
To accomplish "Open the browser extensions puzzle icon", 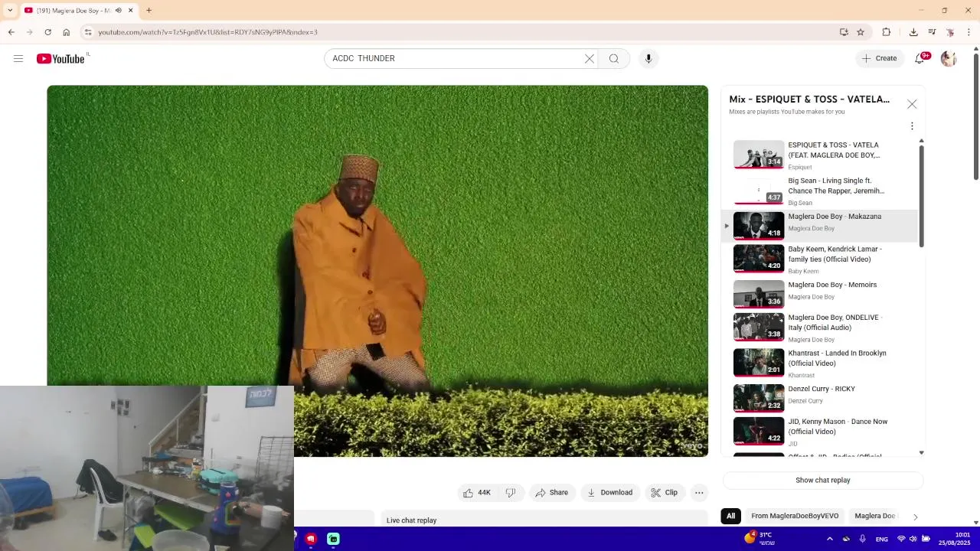I will point(887,32).
